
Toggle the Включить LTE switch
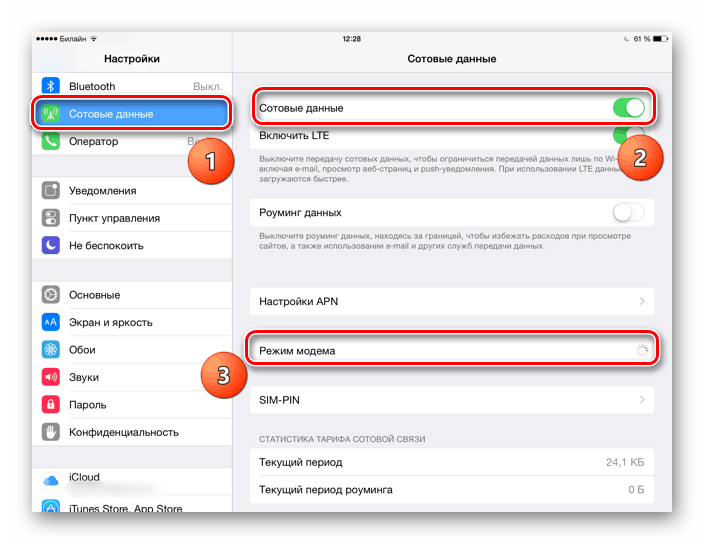click(629, 134)
